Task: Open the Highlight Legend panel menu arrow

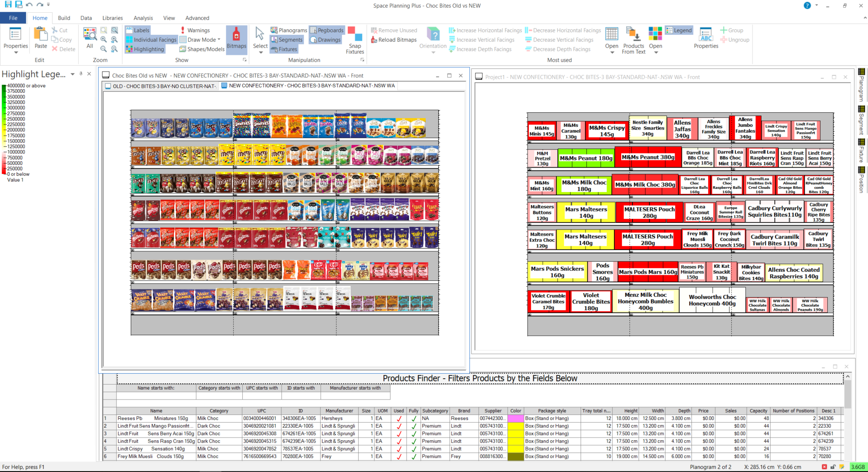Action: pos(72,74)
